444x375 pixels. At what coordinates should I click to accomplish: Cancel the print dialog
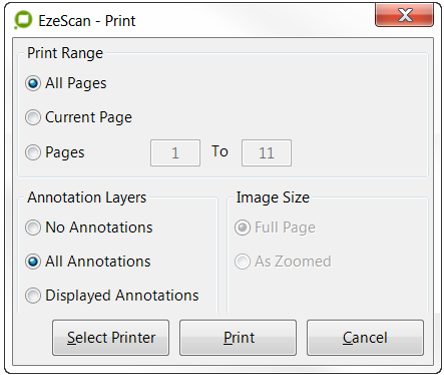(365, 338)
